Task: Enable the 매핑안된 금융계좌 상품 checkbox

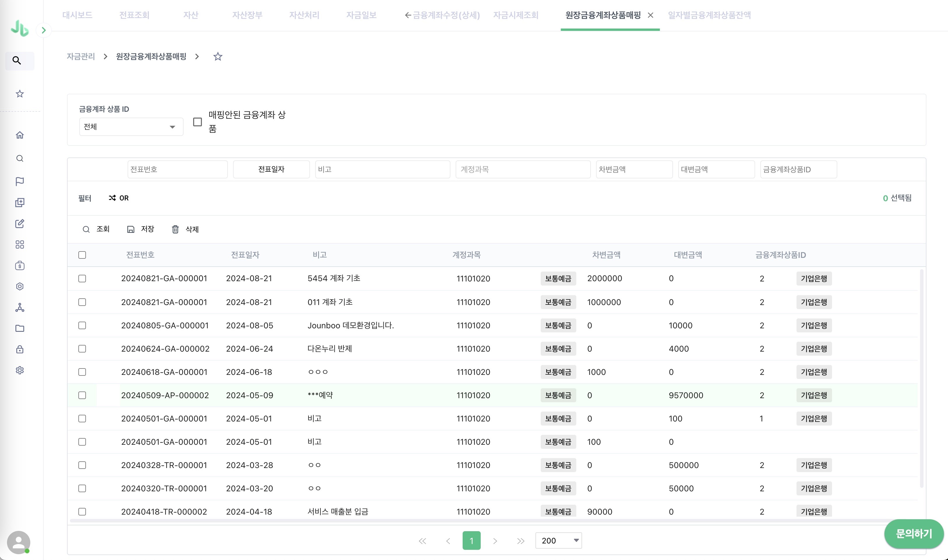Action: (197, 122)
